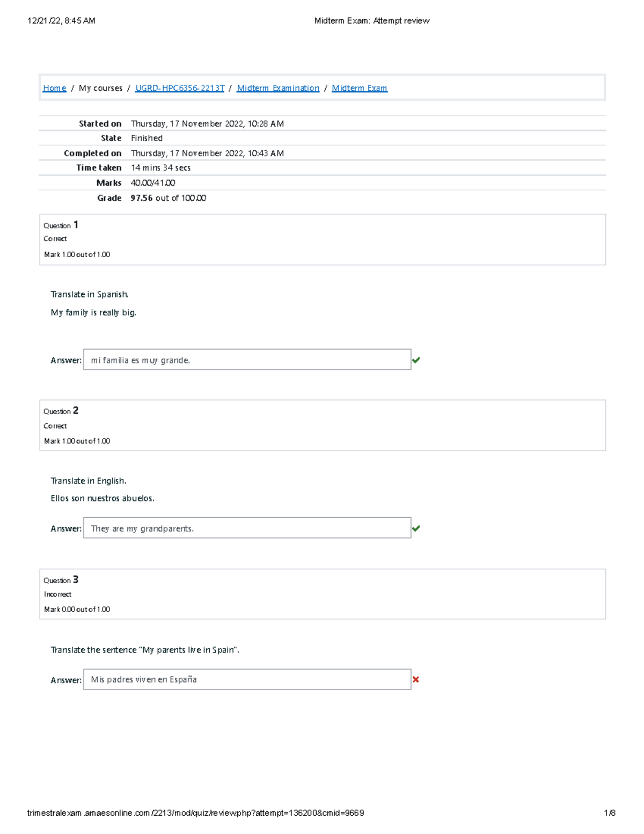Go to the Midterm Examination breadcrumb link
Viewport: 644px width, 834px height.
click(x=278, y=88)
